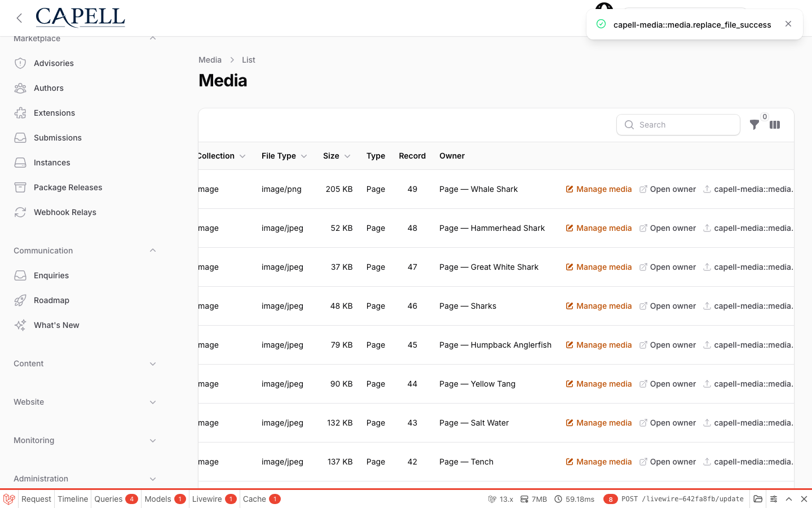Open the debugbar folder icon
The height and width of the screenshot is (508, 812).
[758, 499]
